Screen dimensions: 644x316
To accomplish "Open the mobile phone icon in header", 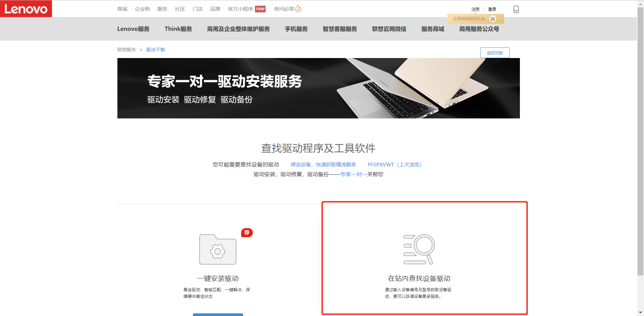I will coord(516,9).
